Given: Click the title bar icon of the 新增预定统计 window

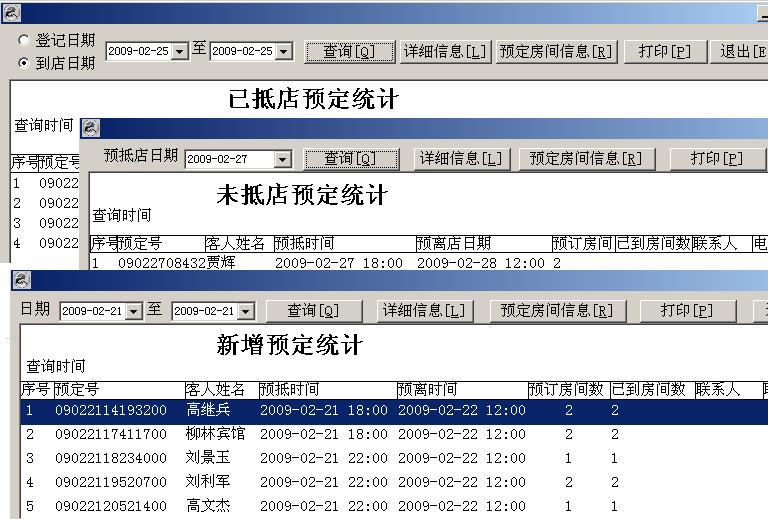Looking at the screenshot, I should [x=21, y=281].
